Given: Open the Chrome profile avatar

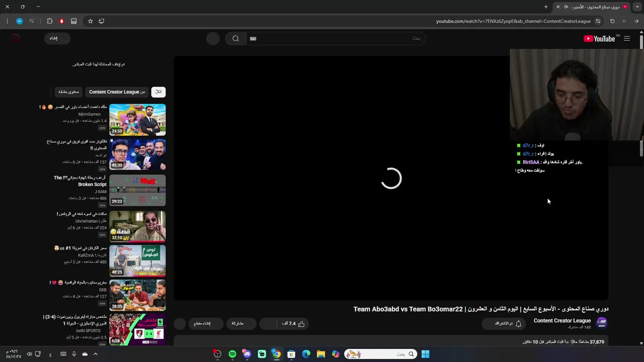Looking at the screenshot, I should click(x=19, y=21).
